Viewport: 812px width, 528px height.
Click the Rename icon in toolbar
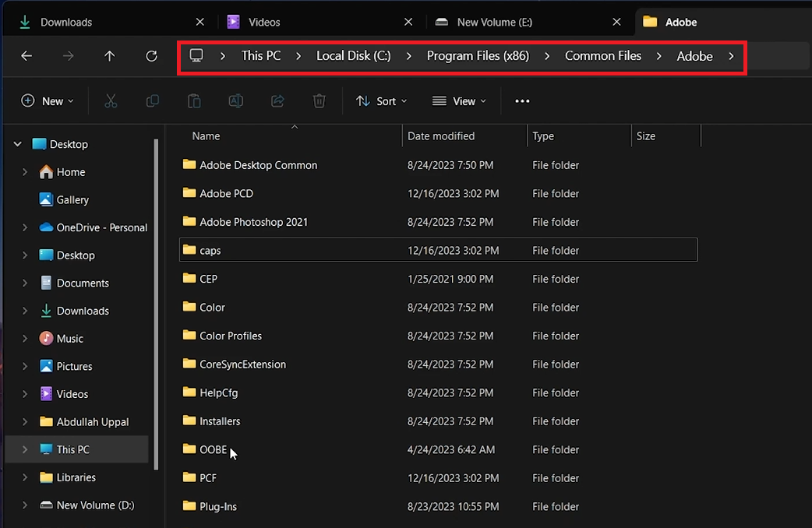(x=235, y=101)
